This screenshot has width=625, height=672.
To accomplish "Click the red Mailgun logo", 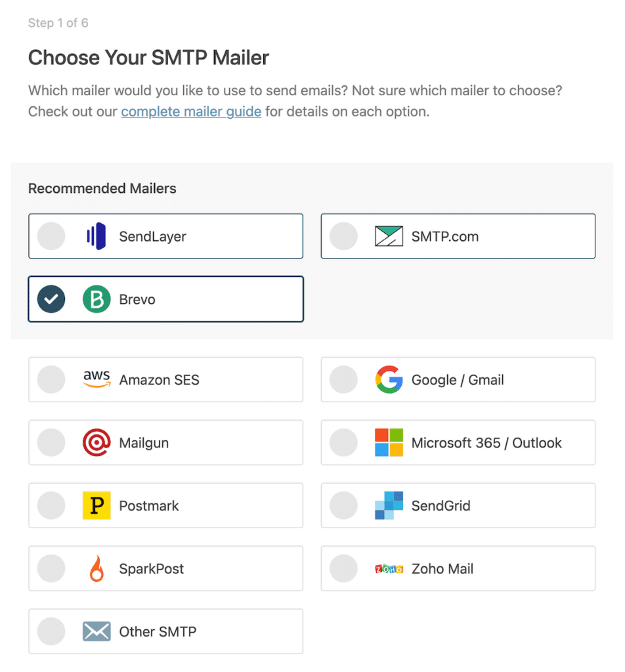I will tap(97, 442).
